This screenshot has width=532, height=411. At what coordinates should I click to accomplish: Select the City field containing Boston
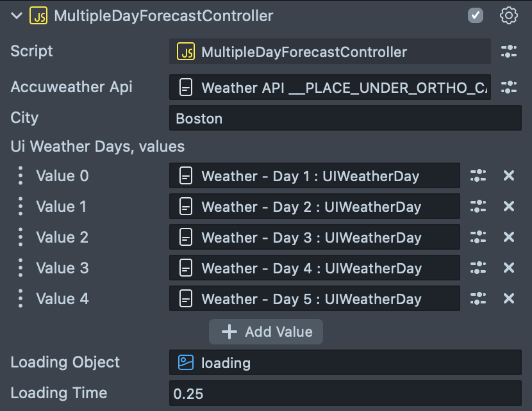point(346,118)
